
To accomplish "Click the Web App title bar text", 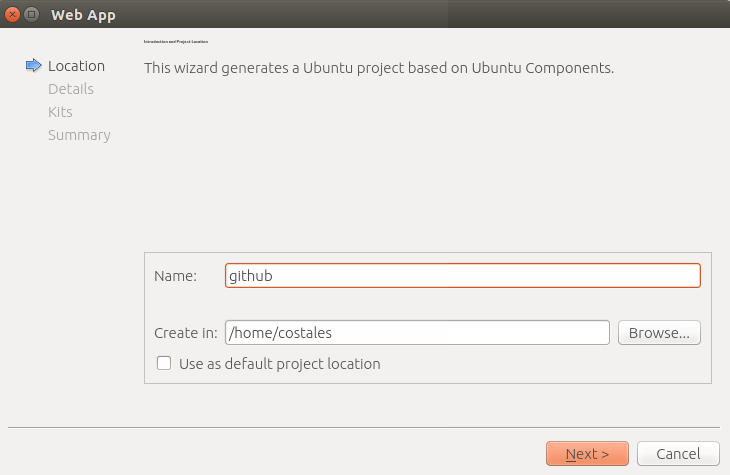I will tap(83, 15).
